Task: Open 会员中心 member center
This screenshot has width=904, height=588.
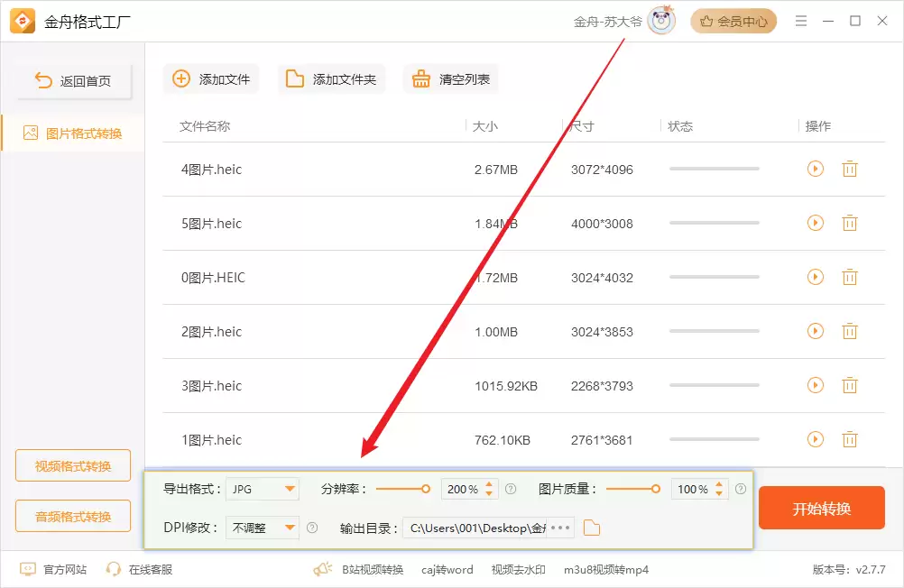Action: pos(733,22)
